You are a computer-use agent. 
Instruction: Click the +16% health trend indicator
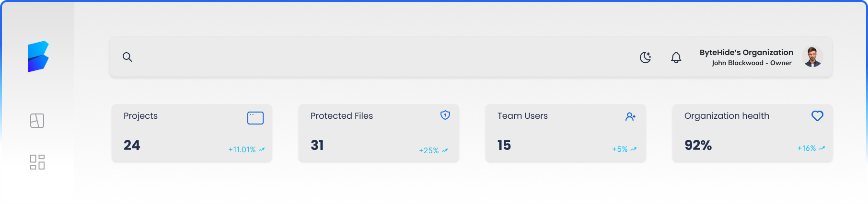810,148
